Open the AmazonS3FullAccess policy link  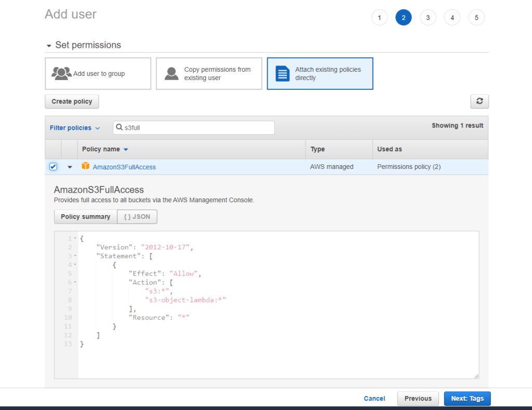point(124,167)
